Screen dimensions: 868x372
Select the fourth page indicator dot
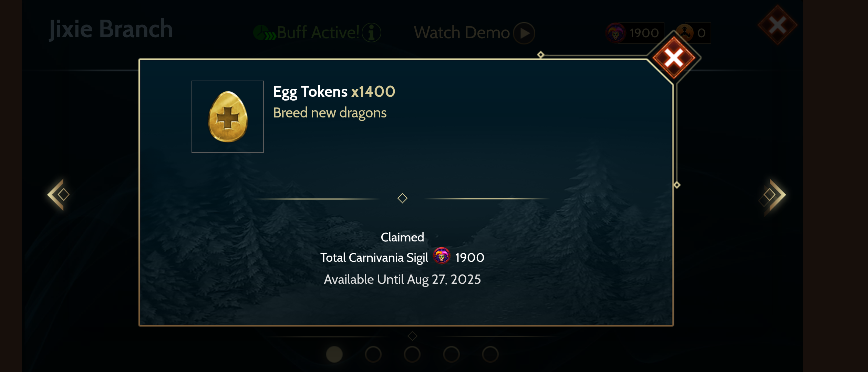tap(451, 354)
